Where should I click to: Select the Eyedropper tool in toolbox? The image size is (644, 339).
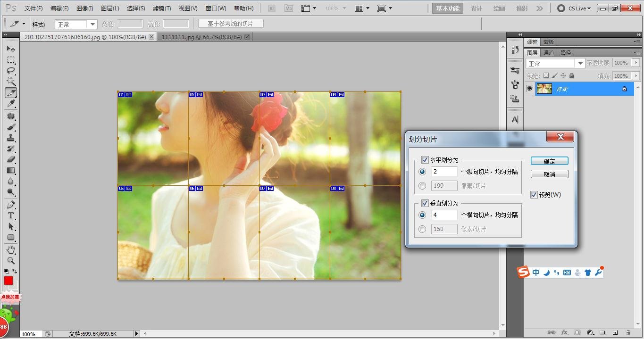point(10,104)
